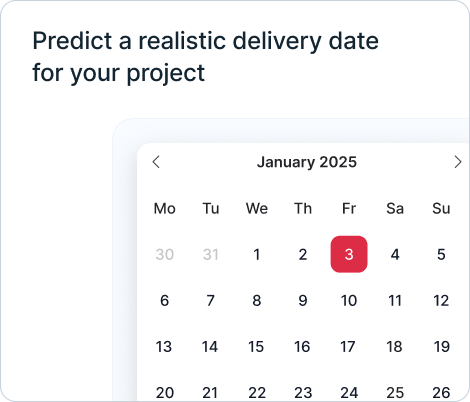Select grayed-out December 31
This screenshot has width=470, height=402.
click(x=210, y=255)
